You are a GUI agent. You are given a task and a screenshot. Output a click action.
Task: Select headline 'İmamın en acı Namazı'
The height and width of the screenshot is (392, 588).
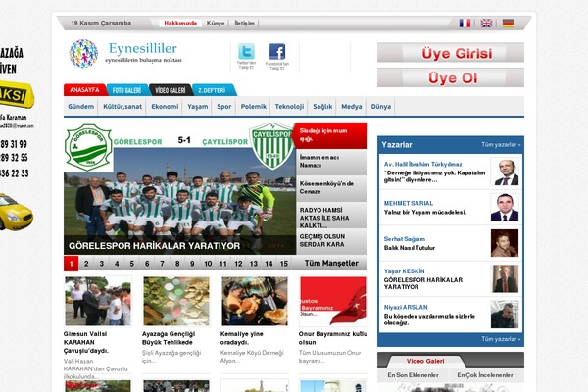pyautogui.click(x=331, y=162)
